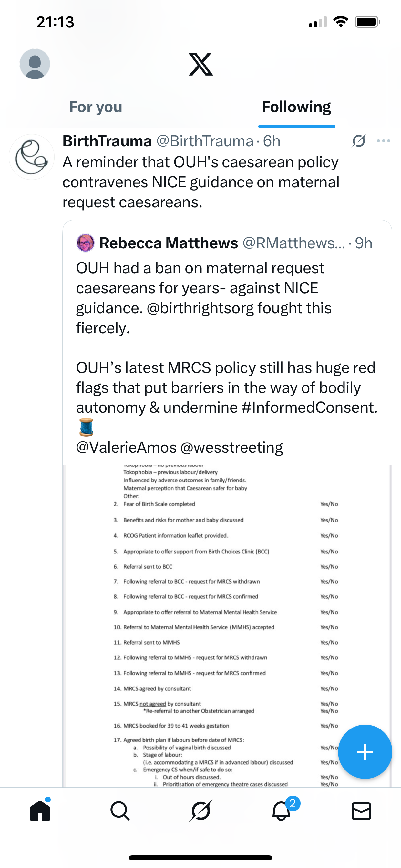The width and height of the screenshot is (401, 868).
Task: Open the profile avatar menu
Action: coord(35,64)
